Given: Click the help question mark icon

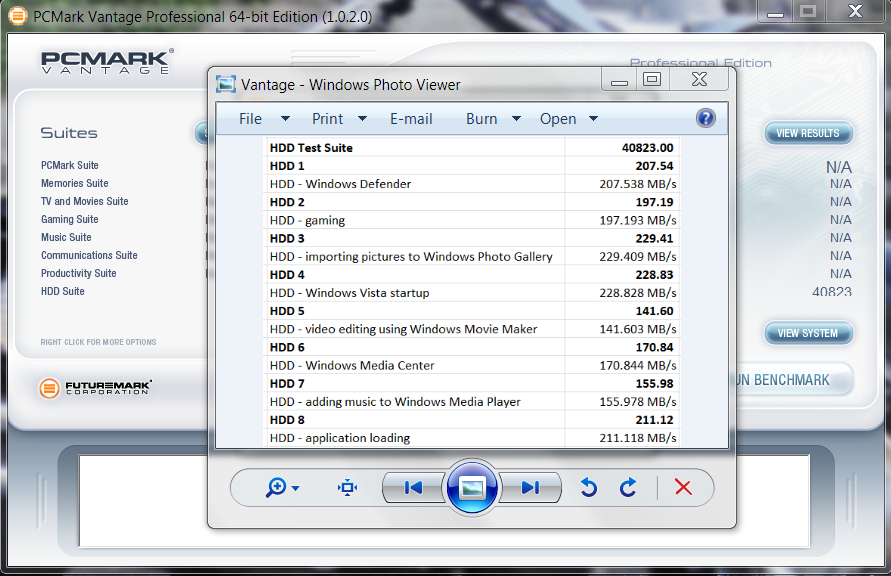Looking at the screenshot, I should coord(705,118).
